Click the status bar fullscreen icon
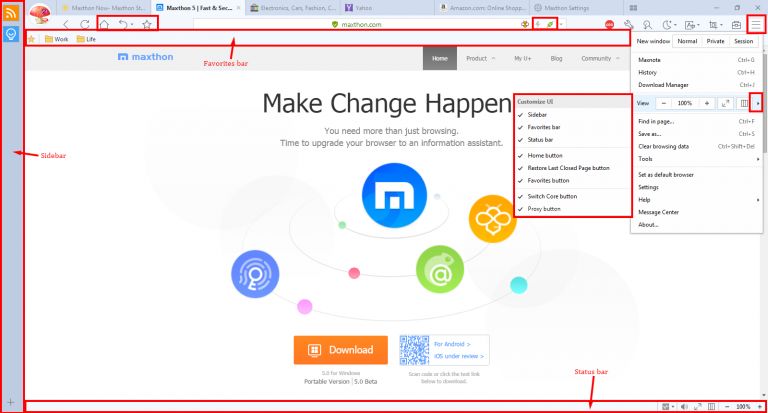Viewport: 768px width, 413px height. [x=697, y=407]
